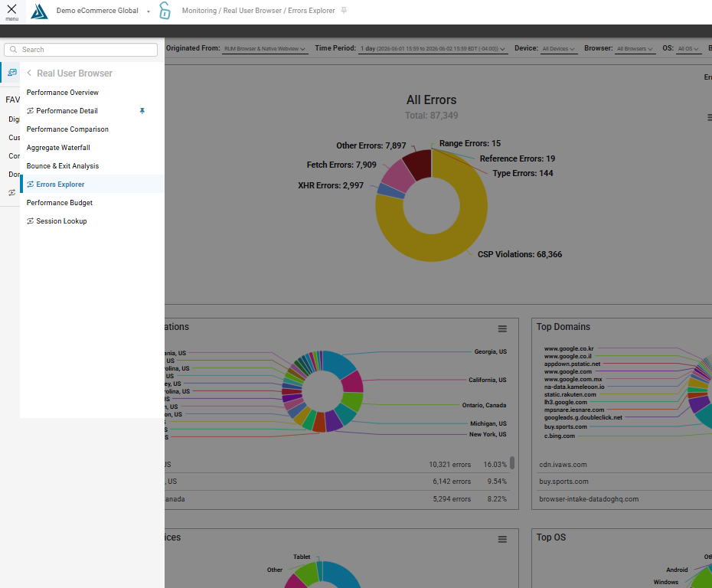Click the New York, US location label

(x=488, y=435)
